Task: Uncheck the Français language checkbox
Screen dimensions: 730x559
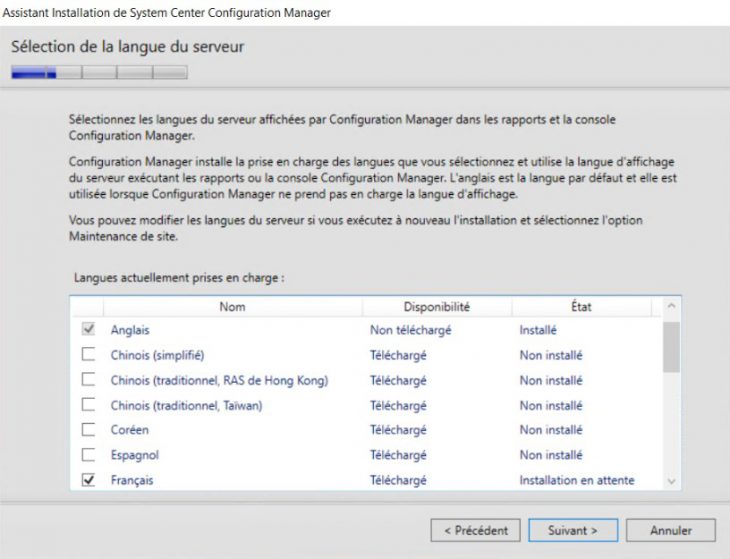Action: coord(89,480)
